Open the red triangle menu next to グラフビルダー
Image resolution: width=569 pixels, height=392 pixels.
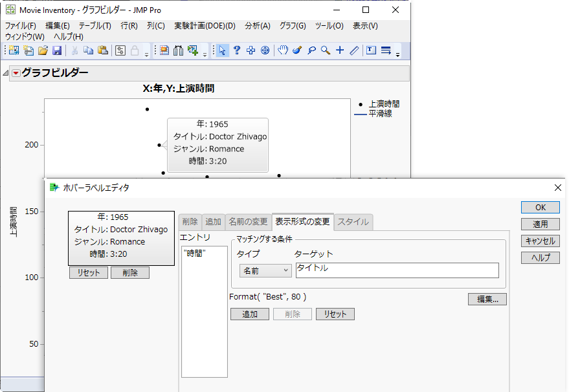point(15,74)
